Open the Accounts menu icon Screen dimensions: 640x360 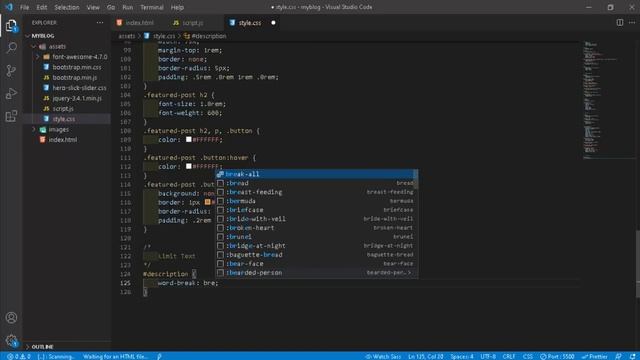tap(11, 317)
